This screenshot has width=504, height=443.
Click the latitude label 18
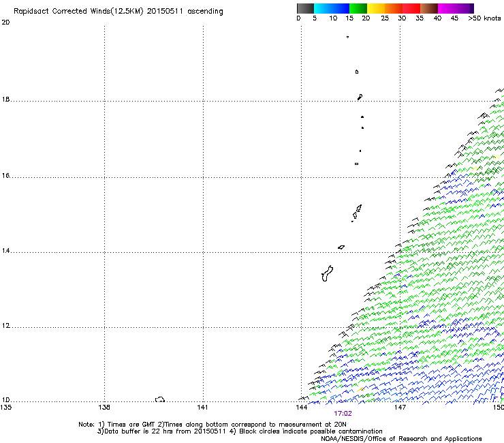point(5,100)
